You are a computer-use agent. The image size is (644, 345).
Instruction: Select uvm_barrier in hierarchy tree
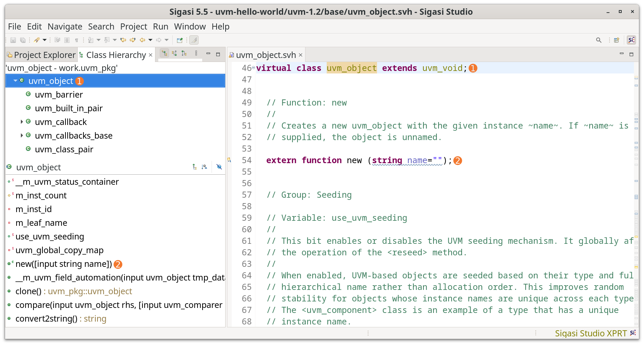pos(59,95)
